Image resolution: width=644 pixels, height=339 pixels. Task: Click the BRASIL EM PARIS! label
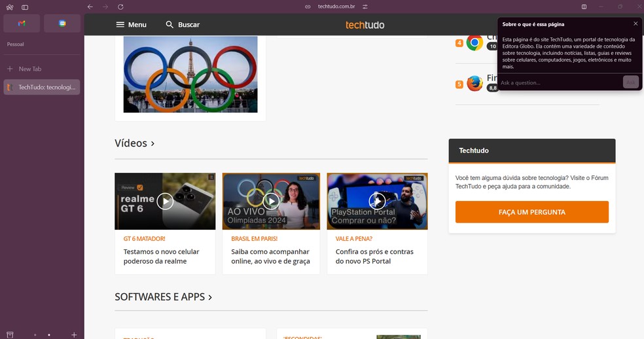[254, 239]
